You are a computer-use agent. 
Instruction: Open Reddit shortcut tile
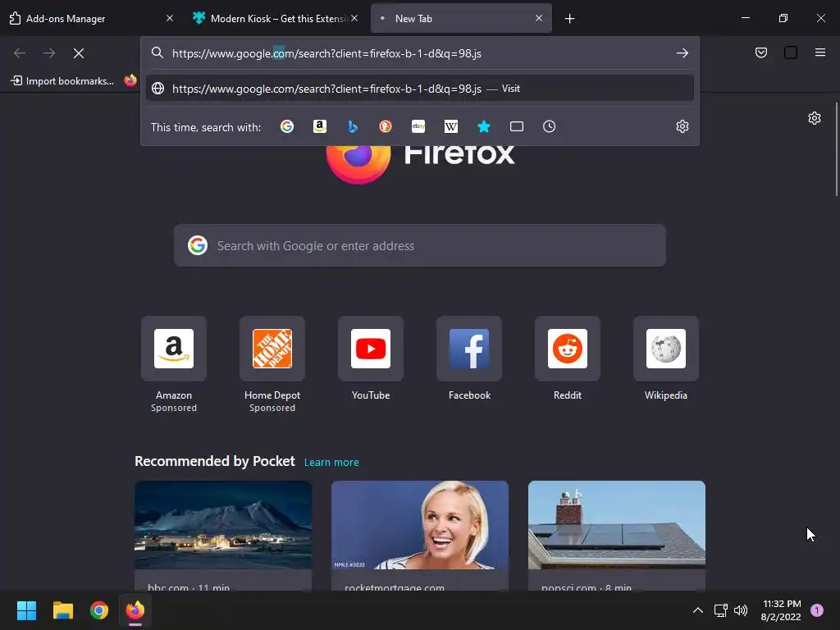[x=568, y=359]
